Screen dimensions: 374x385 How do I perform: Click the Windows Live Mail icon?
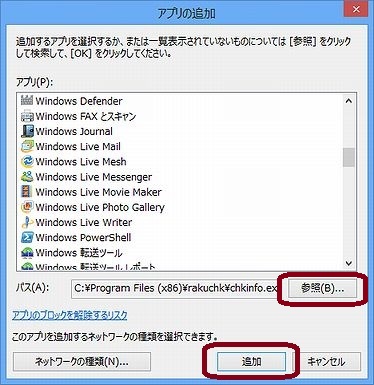click(27, 146)
